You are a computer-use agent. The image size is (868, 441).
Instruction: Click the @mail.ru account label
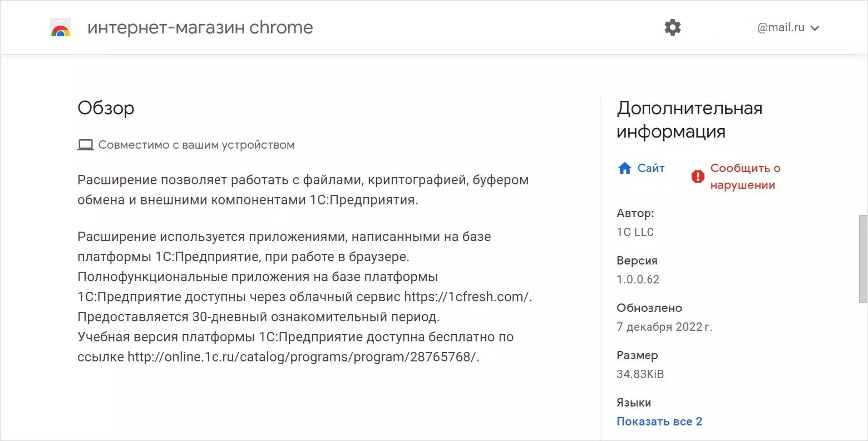pyautogui.click(x=781, y=28)
